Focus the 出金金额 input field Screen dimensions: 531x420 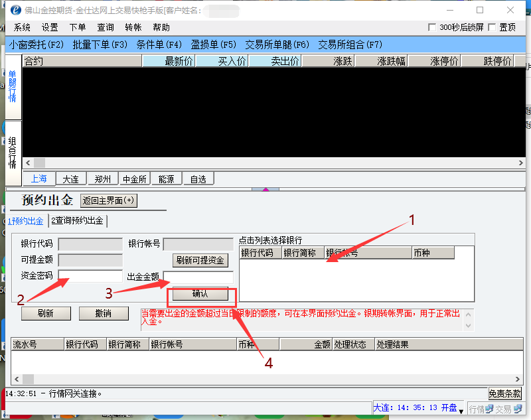coord(198,277)
